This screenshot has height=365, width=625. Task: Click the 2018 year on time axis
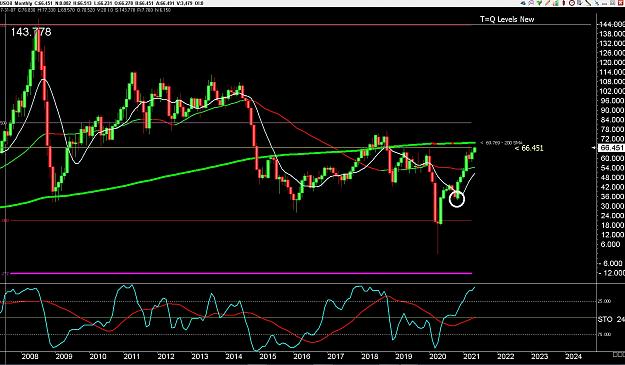[x=369, y=356]
